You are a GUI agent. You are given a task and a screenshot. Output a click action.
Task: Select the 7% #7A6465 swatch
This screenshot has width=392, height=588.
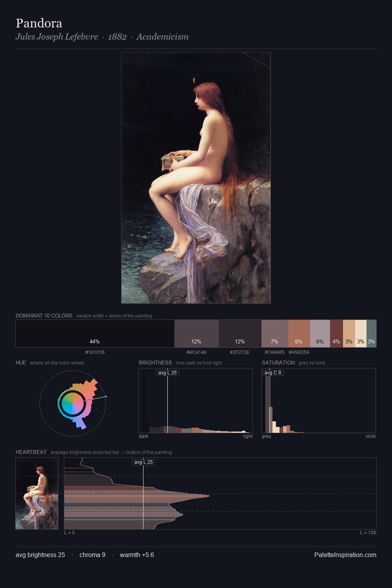274,334
